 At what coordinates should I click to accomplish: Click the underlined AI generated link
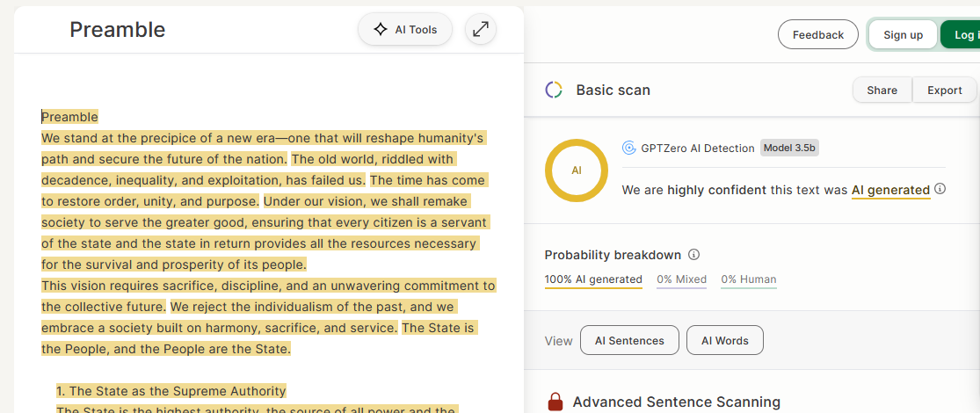coord(890,190)
